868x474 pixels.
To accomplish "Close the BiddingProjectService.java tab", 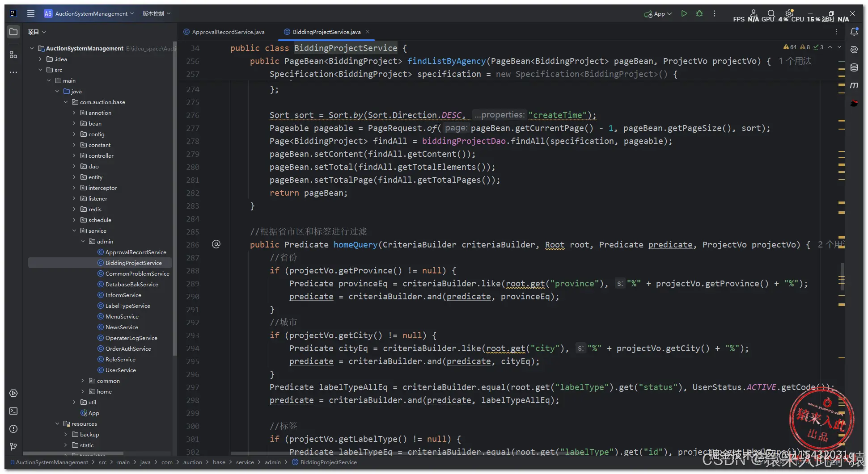I will tap(368, 32).
